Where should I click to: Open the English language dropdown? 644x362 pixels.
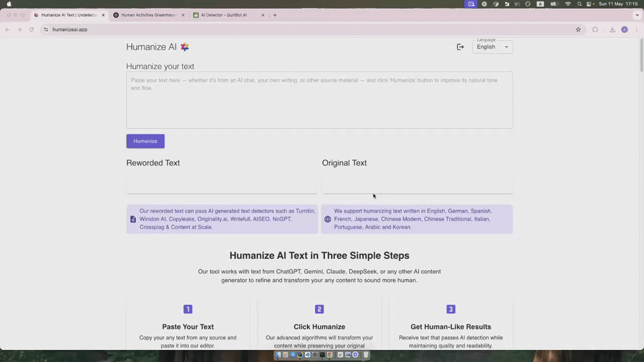492,47
